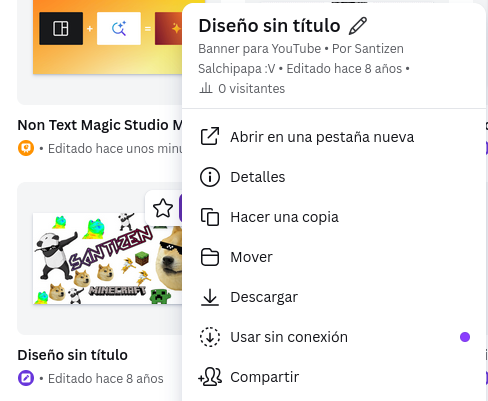Choose Descargar from the menu
Viewport: 488px width, 401px height.
pos(334,297)
